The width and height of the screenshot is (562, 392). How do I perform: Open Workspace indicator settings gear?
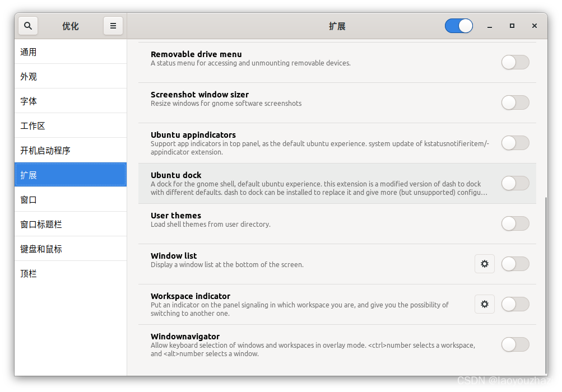[x=485, y=304]
